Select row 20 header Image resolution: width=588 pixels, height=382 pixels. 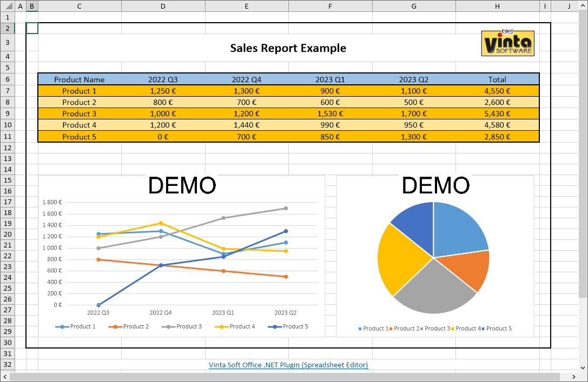tap(7, 234)
